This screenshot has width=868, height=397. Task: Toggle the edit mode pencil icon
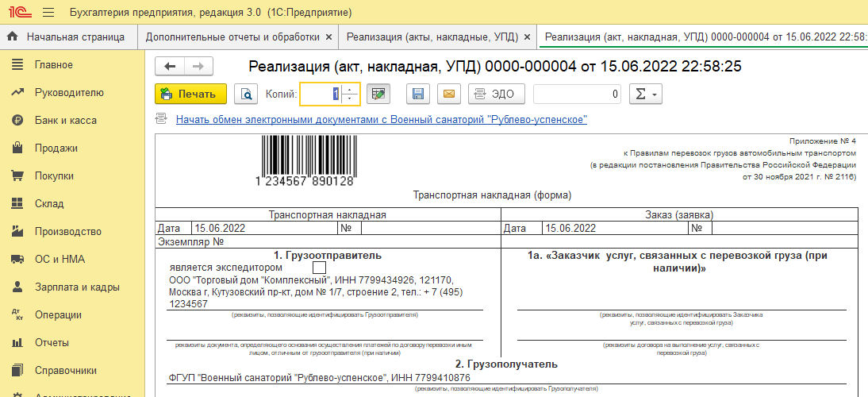pyautogui.click(x=378, y=94)
